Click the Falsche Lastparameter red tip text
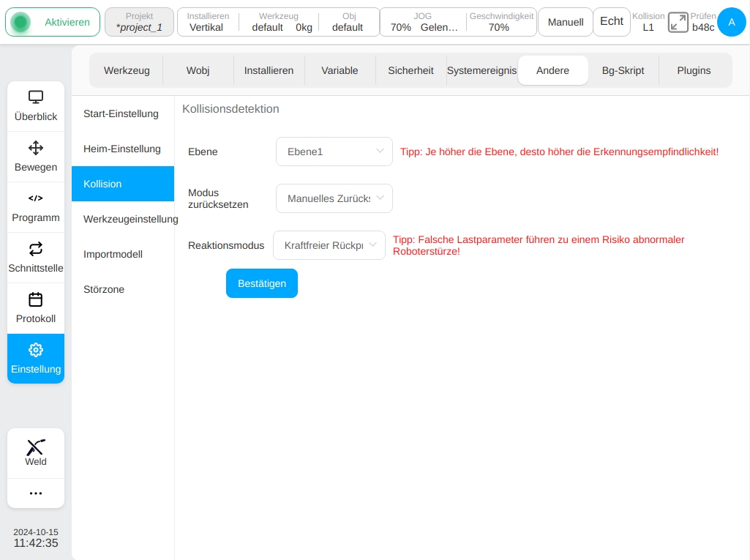The image size is (750, 560). [539, 245]
